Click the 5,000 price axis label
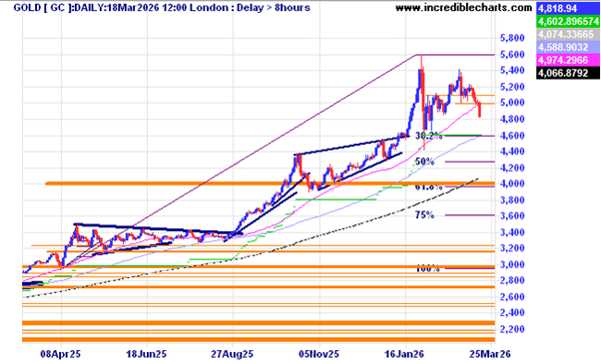Screen dimensions: 601x364 (x=512, y=103)
